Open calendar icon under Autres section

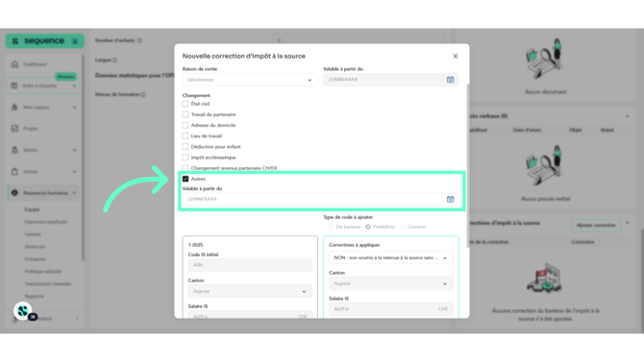(x=450, y=199)
